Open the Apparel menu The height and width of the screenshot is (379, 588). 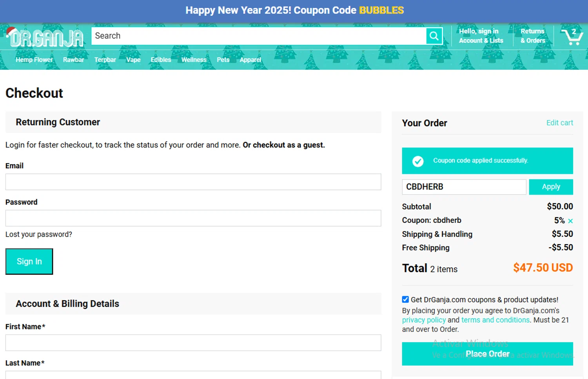tap(250, 60)
